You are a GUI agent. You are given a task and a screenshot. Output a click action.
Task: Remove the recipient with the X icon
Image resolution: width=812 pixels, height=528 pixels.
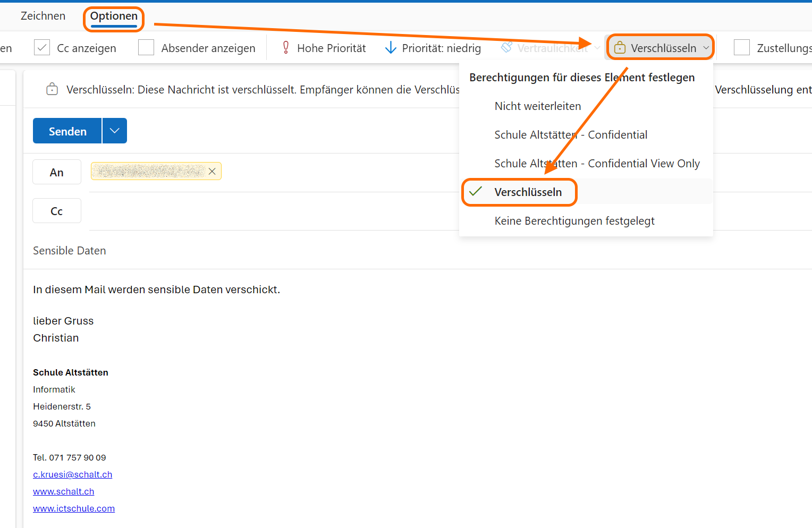(x=212, y=172)
